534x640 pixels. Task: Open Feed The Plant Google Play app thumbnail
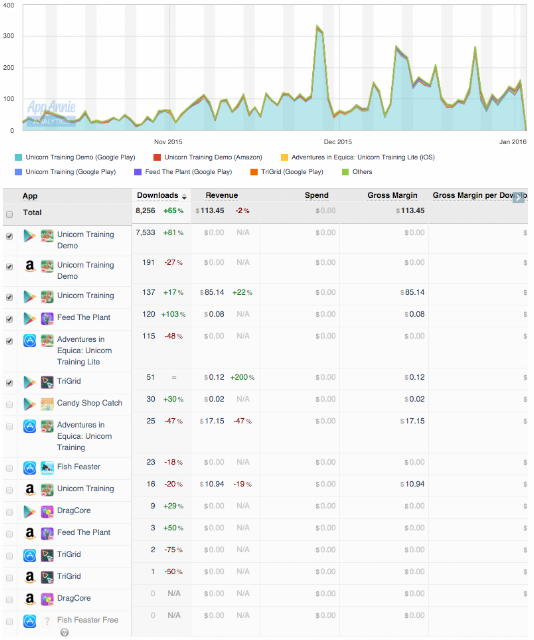[x=47, y=318]
